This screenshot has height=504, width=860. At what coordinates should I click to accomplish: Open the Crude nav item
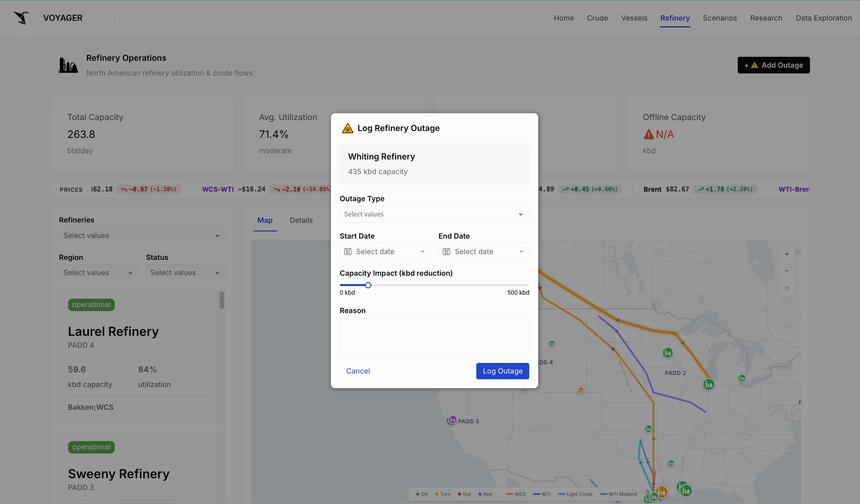click(x=597, y=18)
